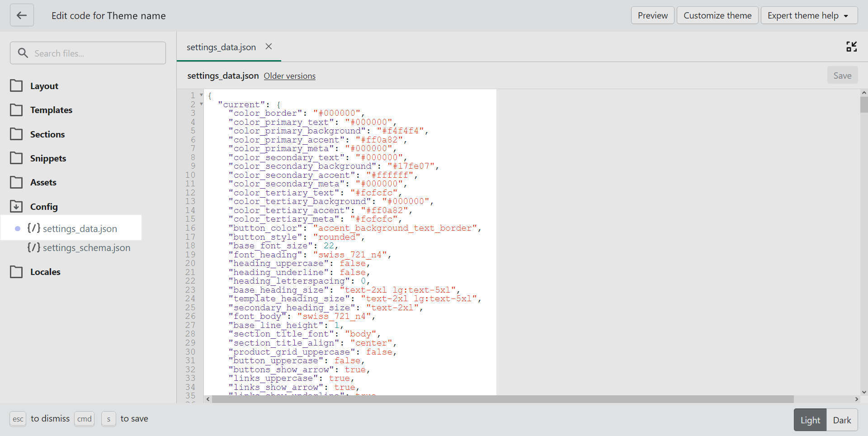Open the Expert theme help dropdown
This screenshot has height=436, width=868.
click(x=809, y=15)
